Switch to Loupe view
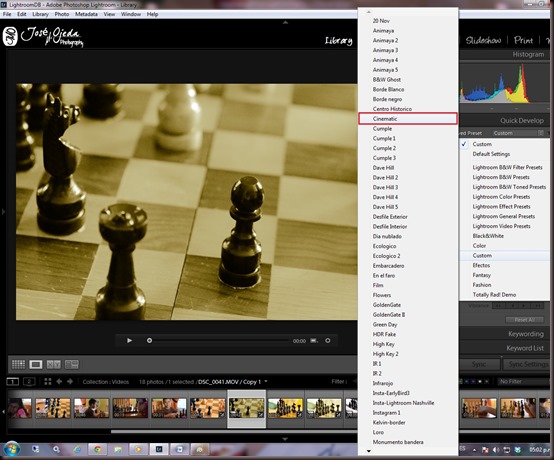Screen dimensions: 554x460 pyautogui.click(x=36, y=364)
